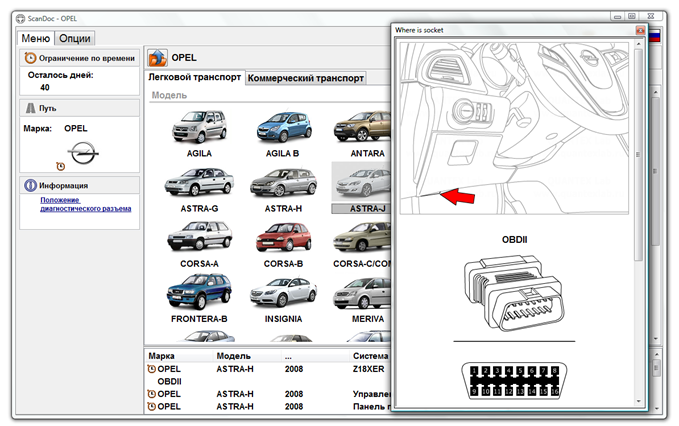Click the Модель column header
Image resolution: width=679 pixels, height=426 pixels.
point(233,356)
